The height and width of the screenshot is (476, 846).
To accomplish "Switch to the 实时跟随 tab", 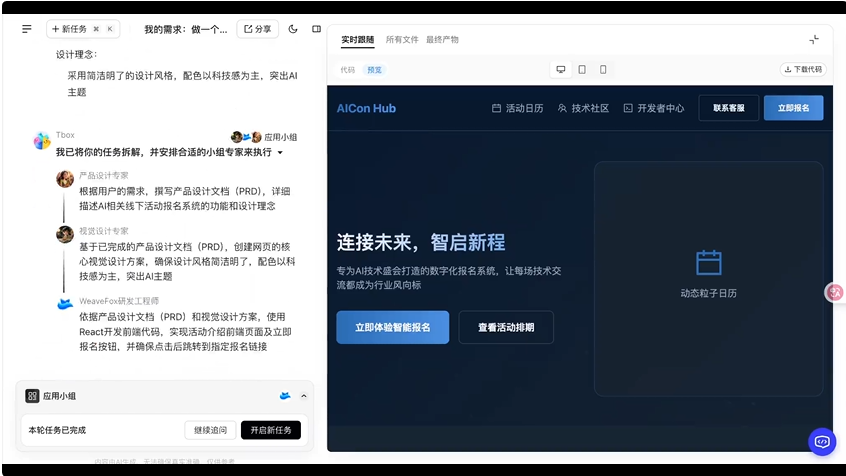I will 357,39.
